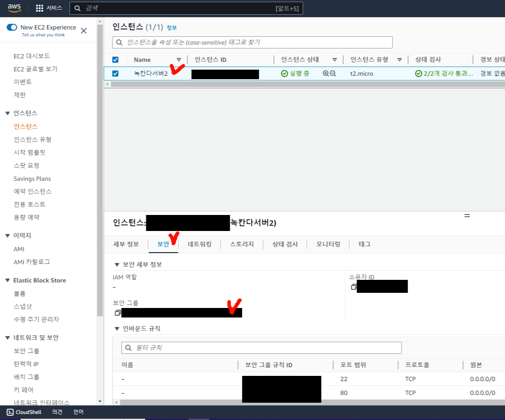Click 언어 in the footer

tap(78, 412)
